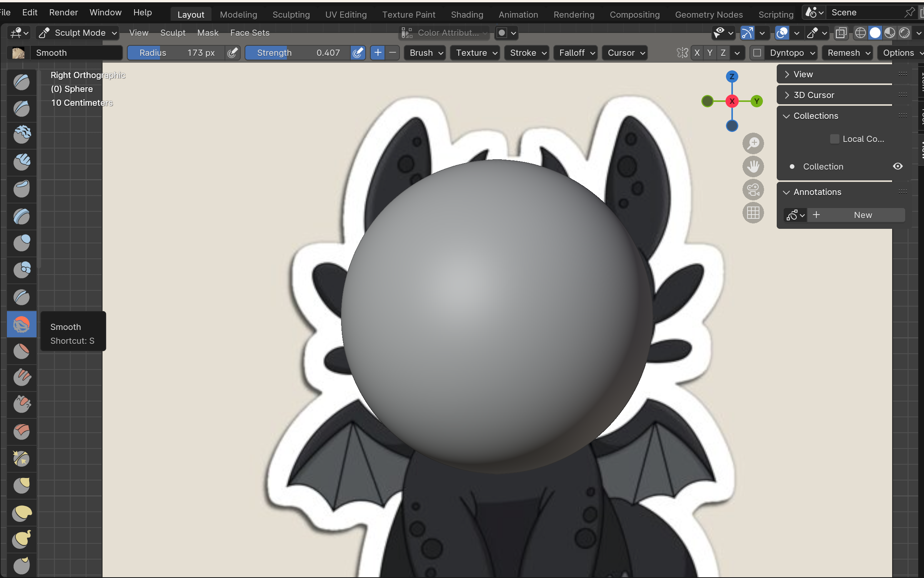The height and width of the screenshot is (578, 924).
Task: Open the Brush settings dropdown
Action: point(425,53)
